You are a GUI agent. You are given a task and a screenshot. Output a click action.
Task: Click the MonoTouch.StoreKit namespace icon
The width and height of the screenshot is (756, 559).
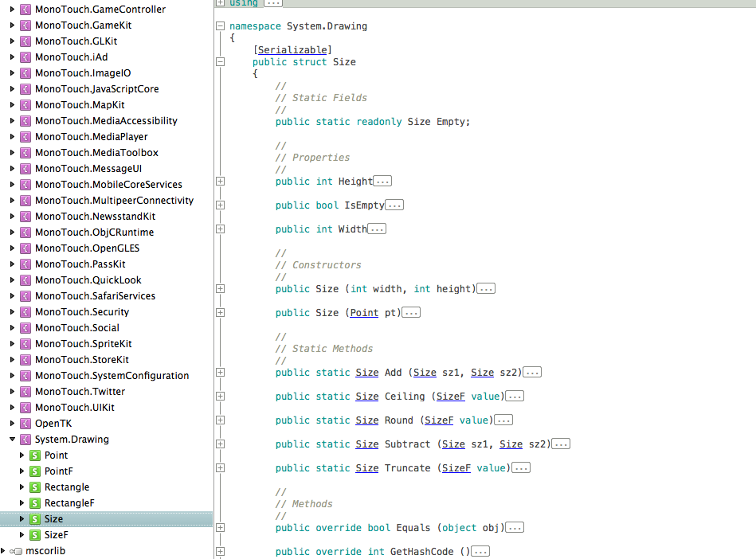[25, 359]
